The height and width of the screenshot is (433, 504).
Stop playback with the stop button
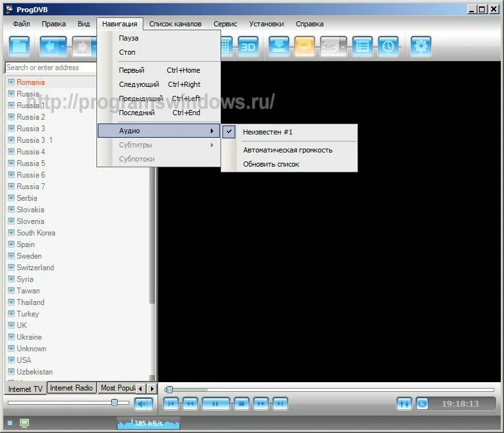pyautogui.click(x=242, y=403)
